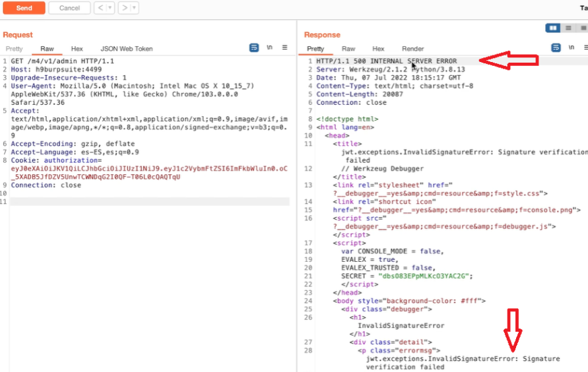Click empty line 11 in request editor
The height and width of the screenshot is (372, 588).
(150, 202)
